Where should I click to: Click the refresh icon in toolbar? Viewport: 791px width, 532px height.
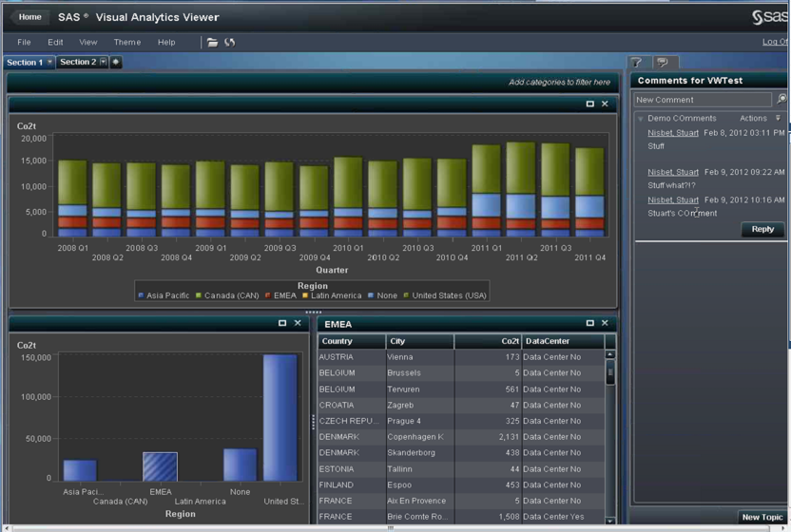tap(229, 43)
